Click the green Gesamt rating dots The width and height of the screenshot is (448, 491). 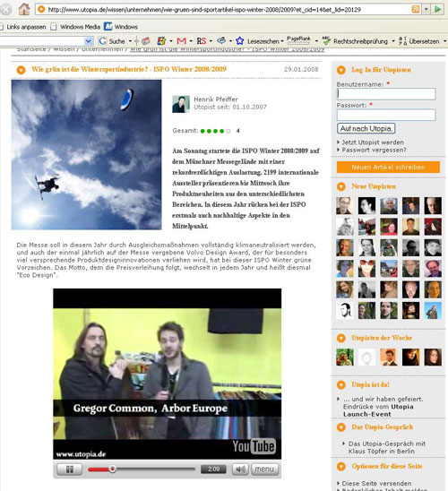(215, 131)
